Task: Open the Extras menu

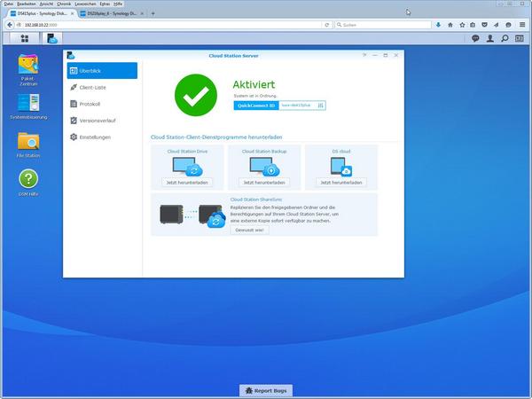Action: tap(105, 4)
